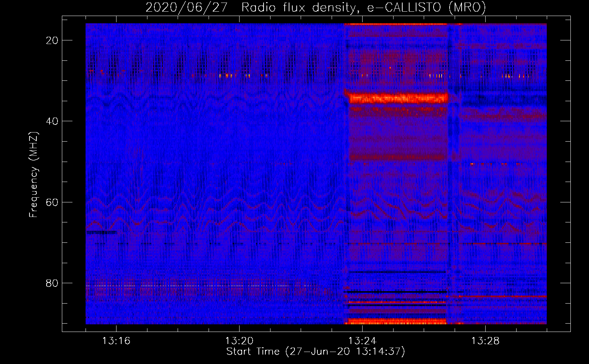Click the 'Frequency (MHZ)' axis label
589x364 pixels.
33,175
